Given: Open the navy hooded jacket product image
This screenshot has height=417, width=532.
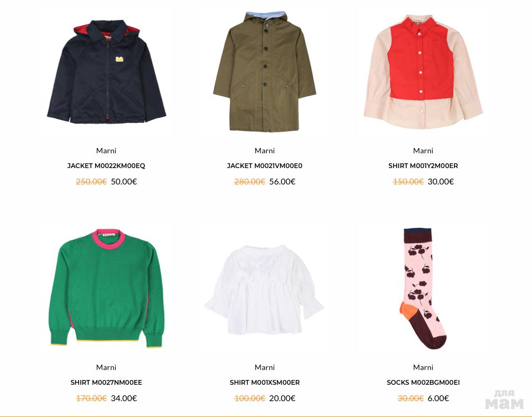Looking at the screenshot, I should point(106,71).
